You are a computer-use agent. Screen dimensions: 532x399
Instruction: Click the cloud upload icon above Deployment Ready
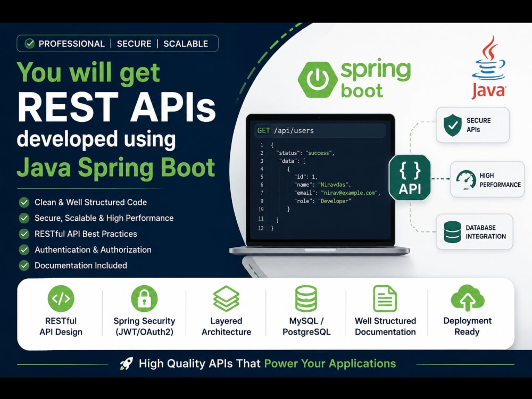(x=468, y=298)
